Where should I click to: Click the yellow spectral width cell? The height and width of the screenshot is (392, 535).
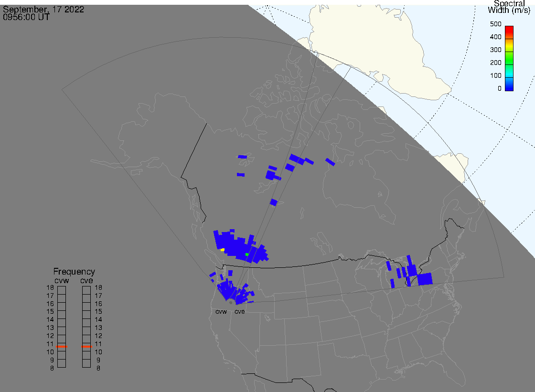click(x=223, y=250)
